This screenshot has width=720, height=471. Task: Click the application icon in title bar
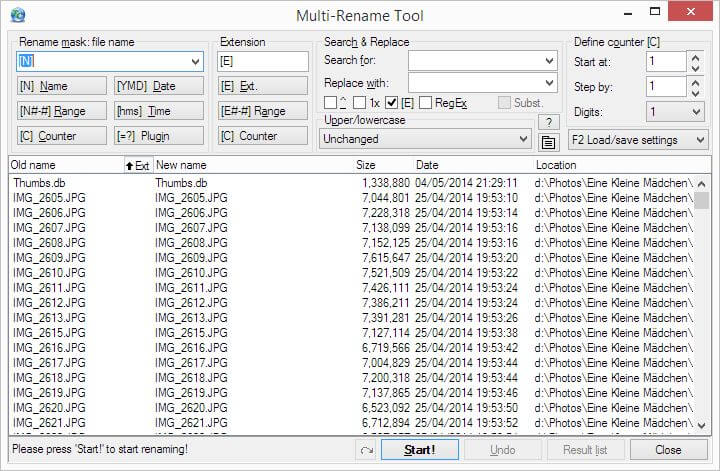click(18, 15)
